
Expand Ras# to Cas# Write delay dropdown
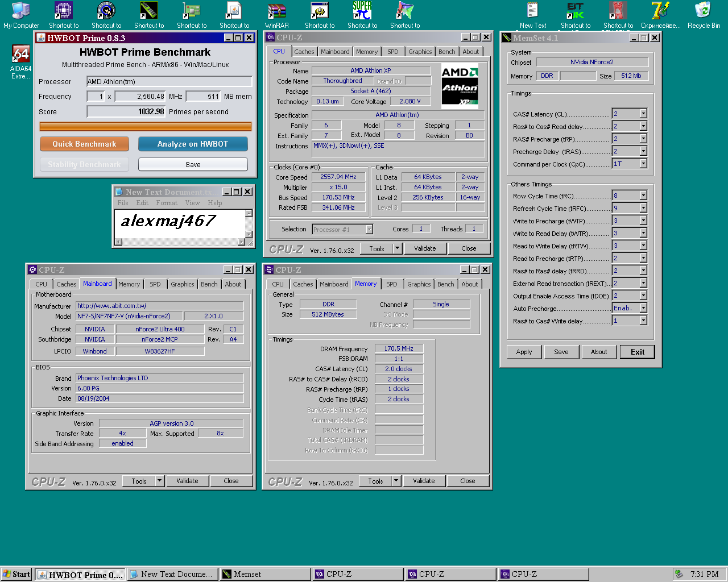click(x=643, y=321)
